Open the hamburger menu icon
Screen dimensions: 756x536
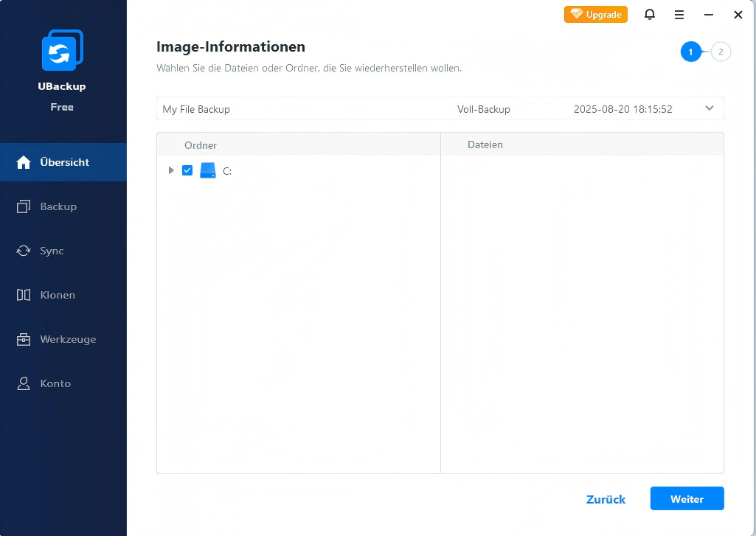679,15
